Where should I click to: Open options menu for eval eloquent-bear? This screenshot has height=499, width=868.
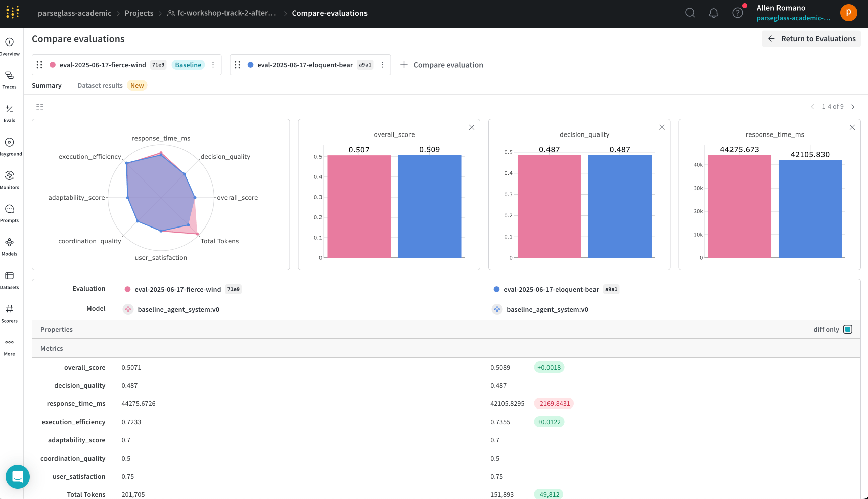coord(382,65)
